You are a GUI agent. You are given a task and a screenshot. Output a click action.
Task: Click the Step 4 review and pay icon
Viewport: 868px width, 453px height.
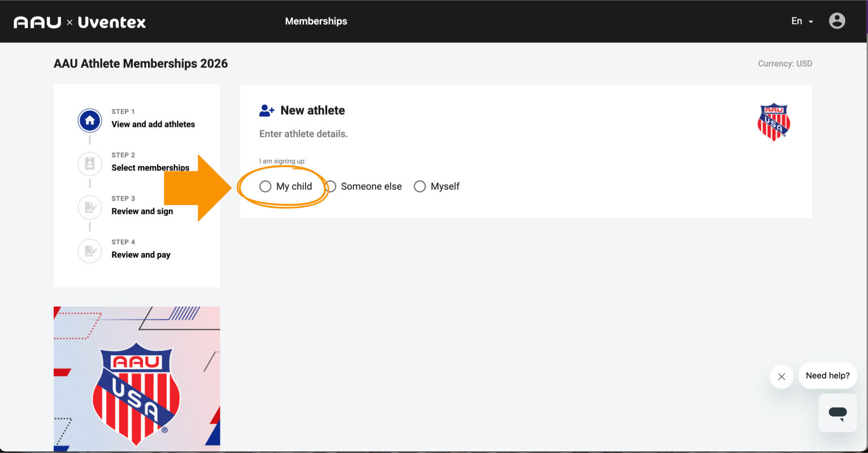pos(90,251)
